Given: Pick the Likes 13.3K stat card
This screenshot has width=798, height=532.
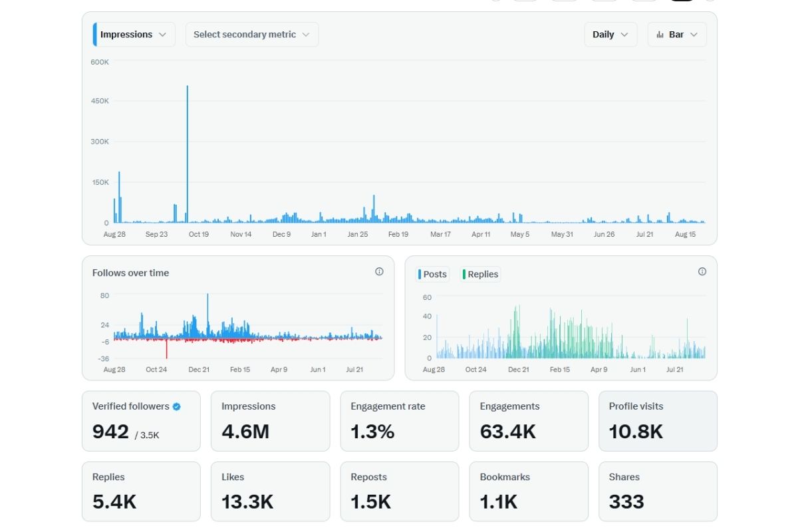Looking at the screenshot, I should [x=270, y=491].
